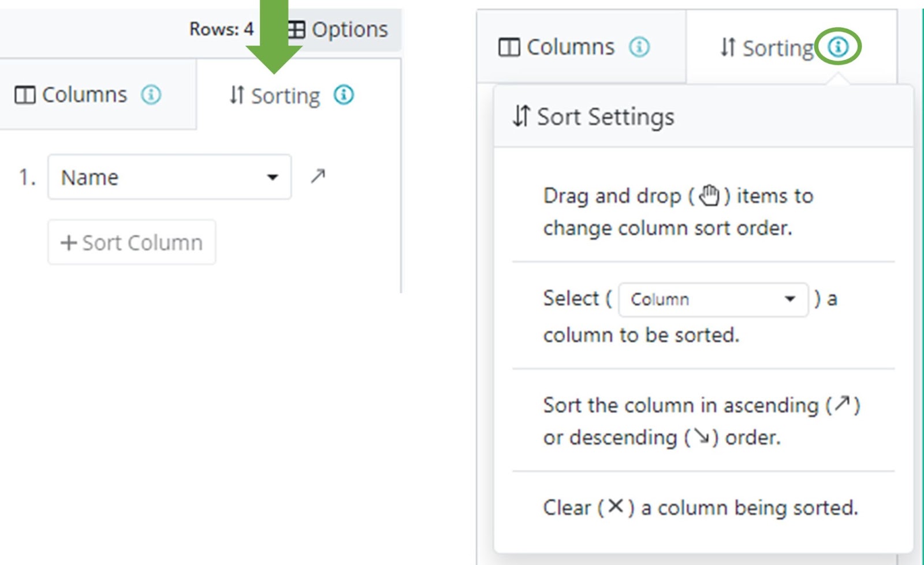Click the Rows: 4 count label
This screenshot has width=924, height=565.
tap(221, 29)
